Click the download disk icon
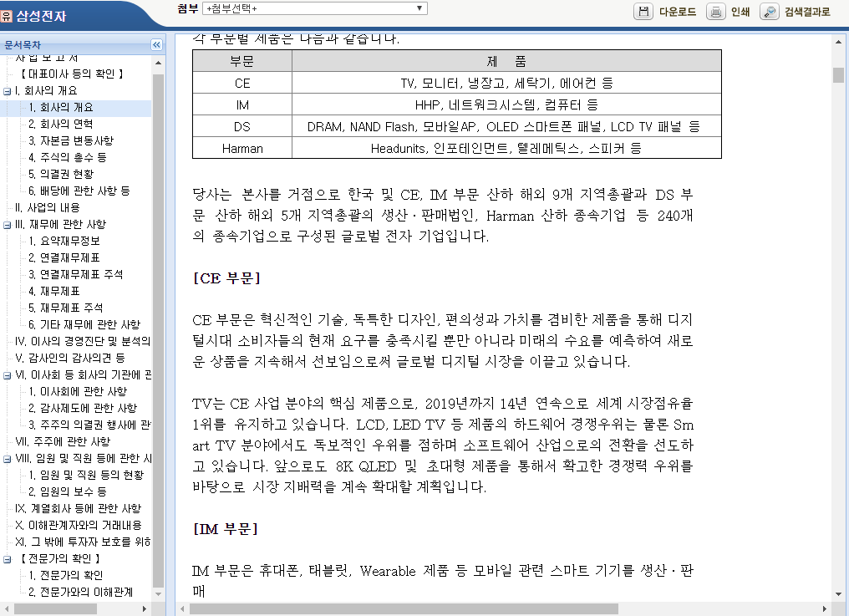This screenshot has height=616, width=849. (x=643, y=12)
